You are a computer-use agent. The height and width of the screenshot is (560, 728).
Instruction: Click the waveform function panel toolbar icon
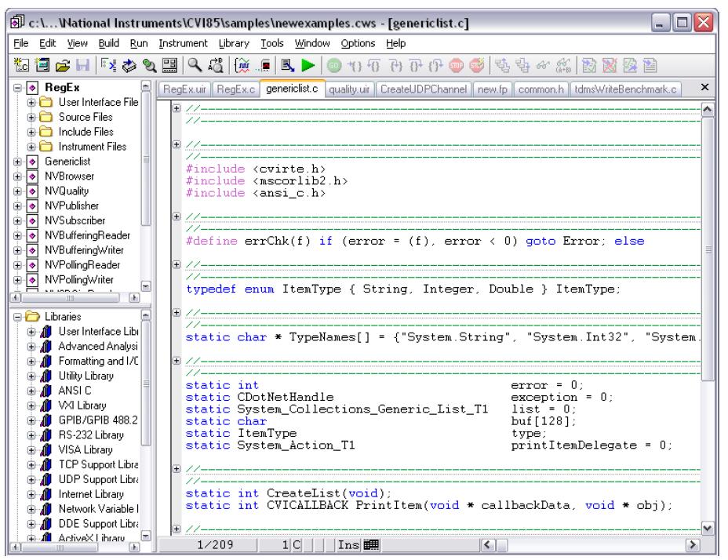coord(242,65)
